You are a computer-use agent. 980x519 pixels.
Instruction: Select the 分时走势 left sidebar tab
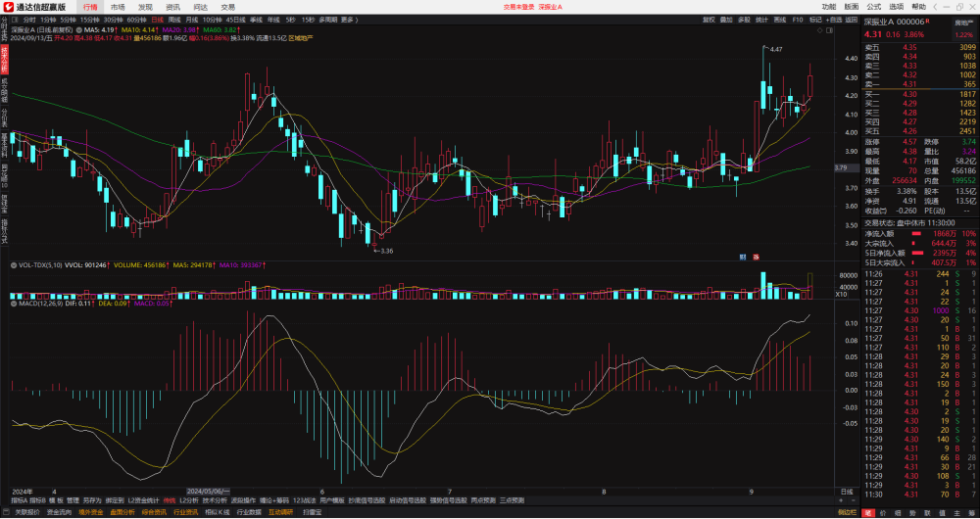[4, 30]
